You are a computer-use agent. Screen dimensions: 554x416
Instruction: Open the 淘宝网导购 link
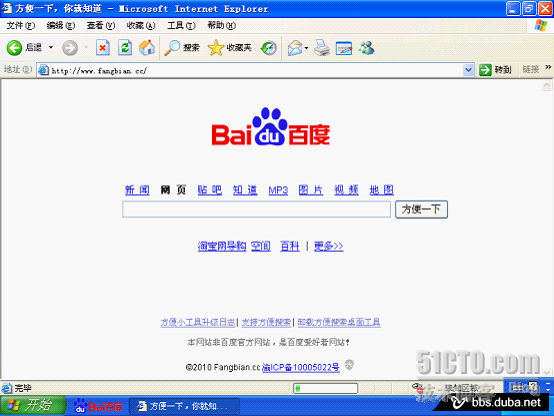click(x=222, y=246)
